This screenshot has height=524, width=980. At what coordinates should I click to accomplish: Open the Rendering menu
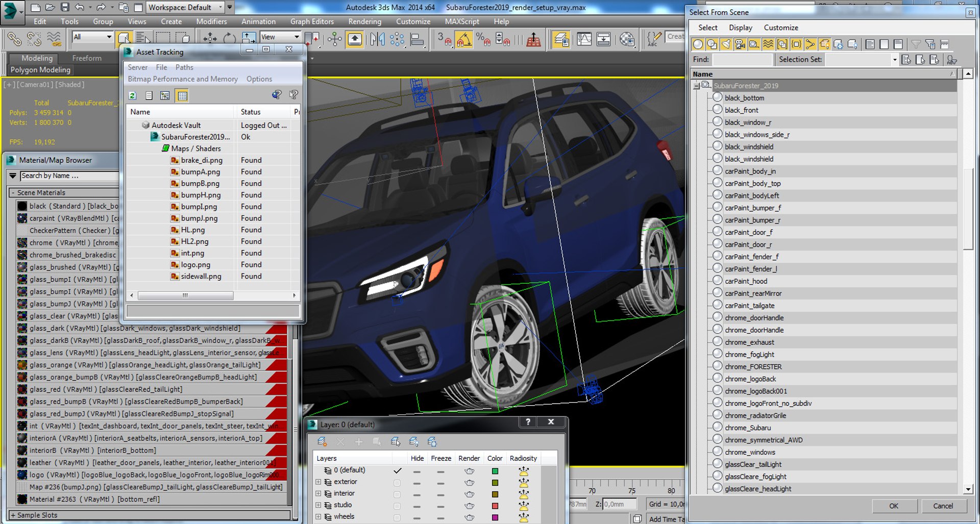pos(364,21)
